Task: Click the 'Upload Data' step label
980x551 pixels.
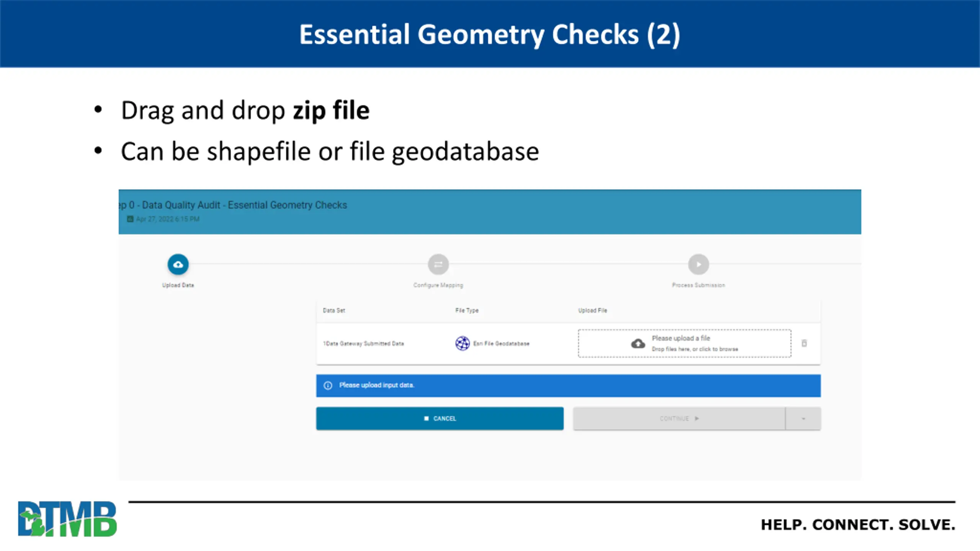Action: click(x=178, y=285)
